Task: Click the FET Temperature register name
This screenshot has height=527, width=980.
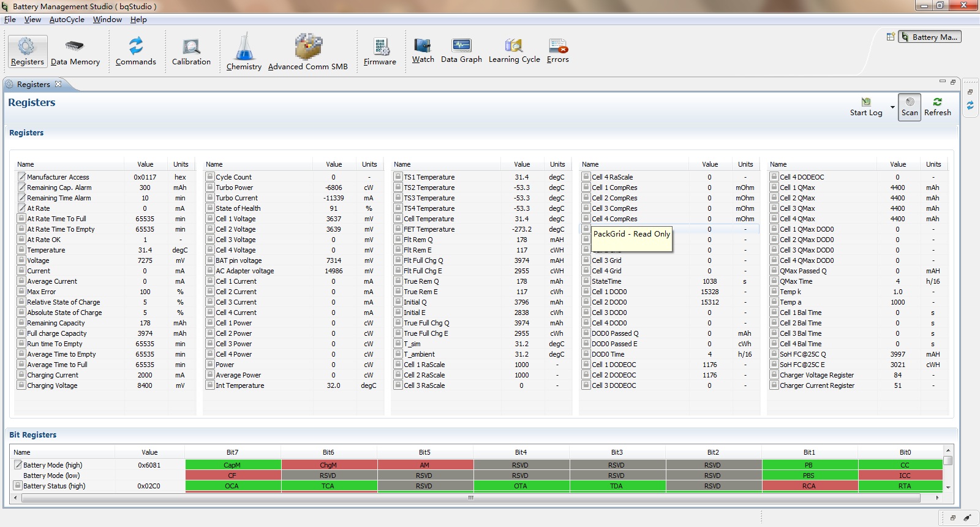Action: pyautogui.click(x=429, y=229)
